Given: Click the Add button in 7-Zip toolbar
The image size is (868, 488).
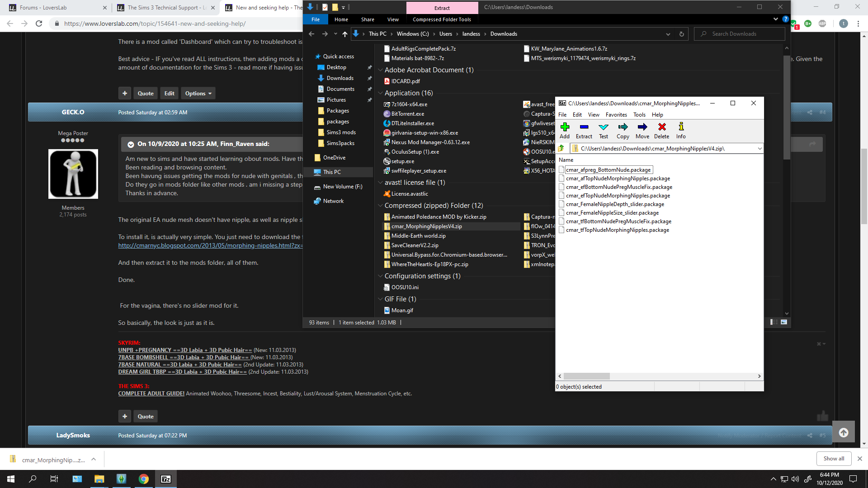Looking at the screenshot, I should pyautogui.click(x=565, y=130).
